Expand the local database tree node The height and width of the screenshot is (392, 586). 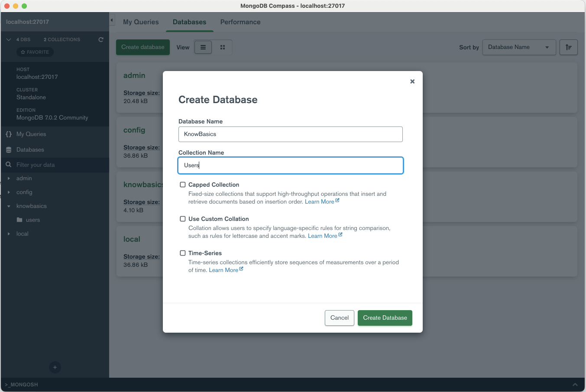(x=9, y=234)
